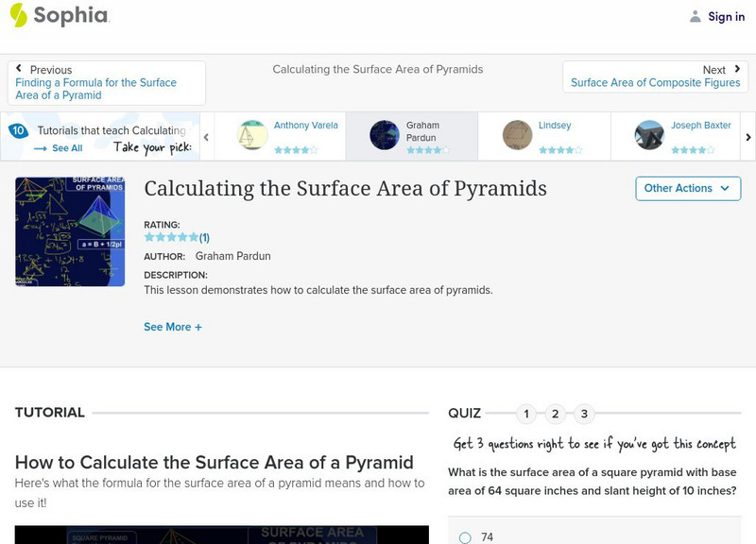756x544 pixels.
Task: Jump to quiz question 3
Action: [584, 414]
